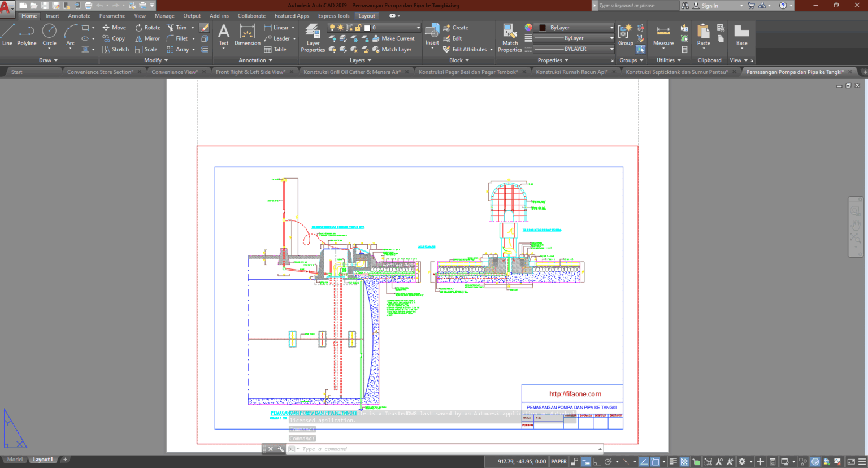Select the Move tool
This screenshot has height=468, width=868.
[114, 27]
